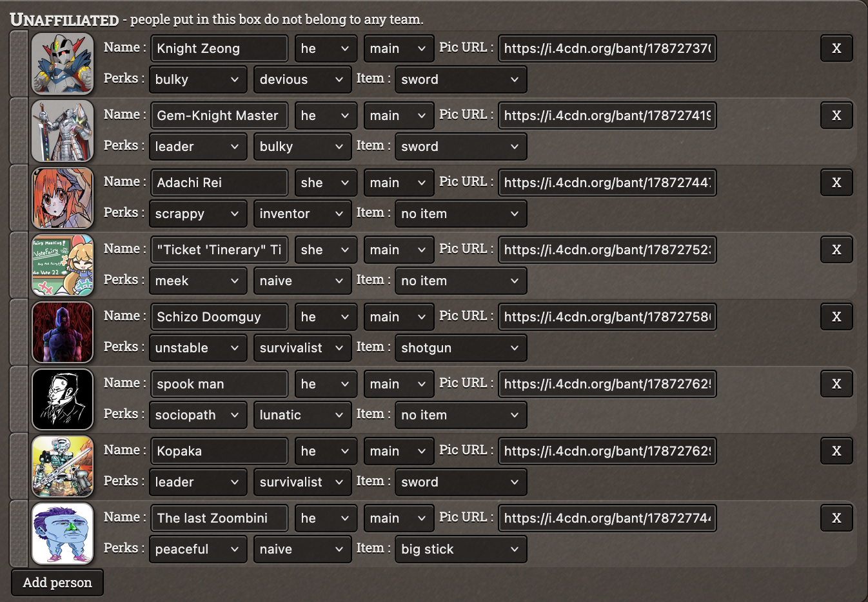The width and height of the screenshot is (868, 602).
Task: Click the Kopaka name field
Action: tap(219, 451)
